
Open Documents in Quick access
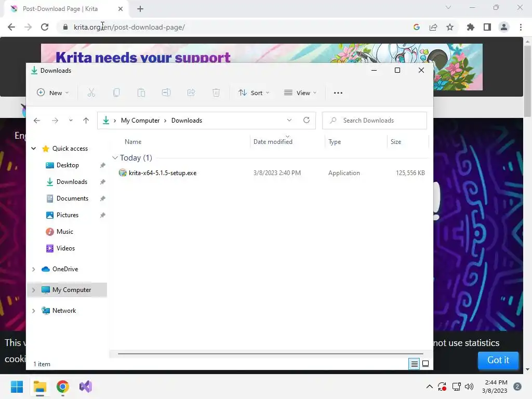point(72,198)
